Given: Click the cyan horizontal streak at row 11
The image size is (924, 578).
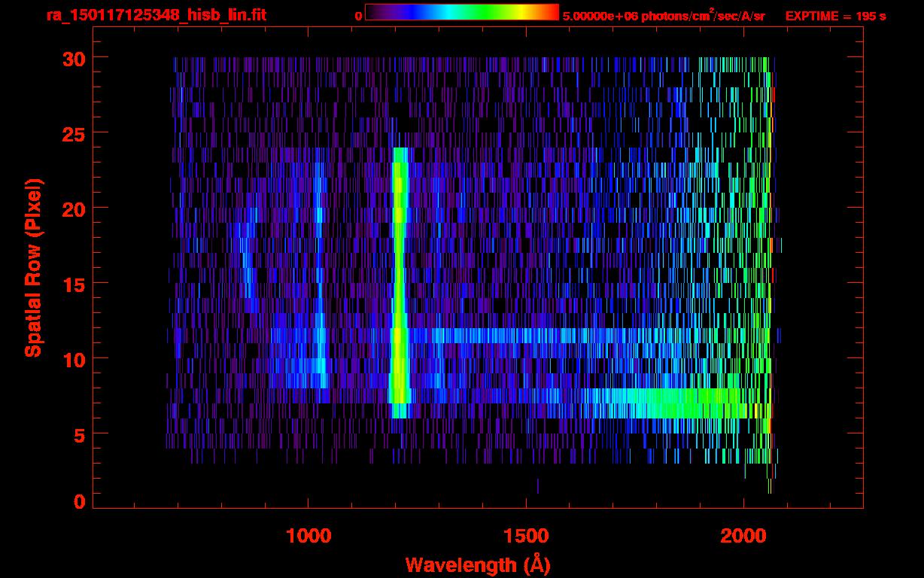Looking at the screenshot, I should (x=527, y=336).
